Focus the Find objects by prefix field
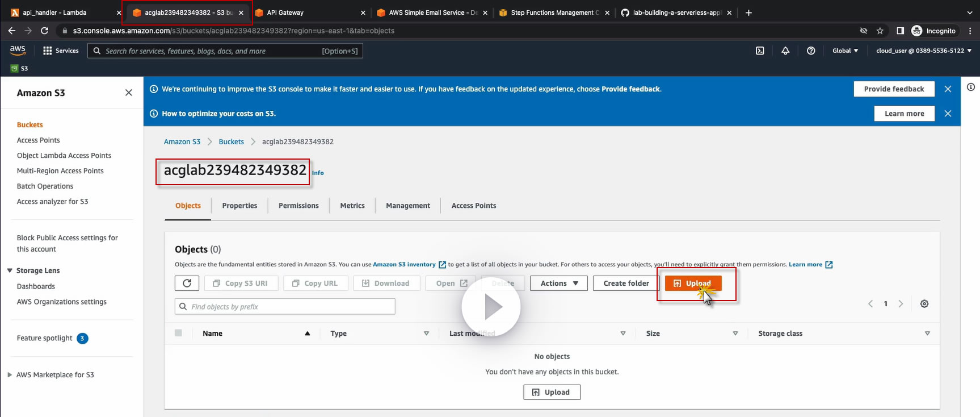 click(285, 307)
